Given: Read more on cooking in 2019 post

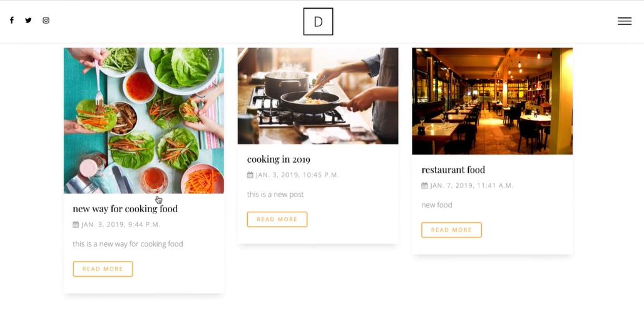Looking at the screenshot, I should click(277, 219).
